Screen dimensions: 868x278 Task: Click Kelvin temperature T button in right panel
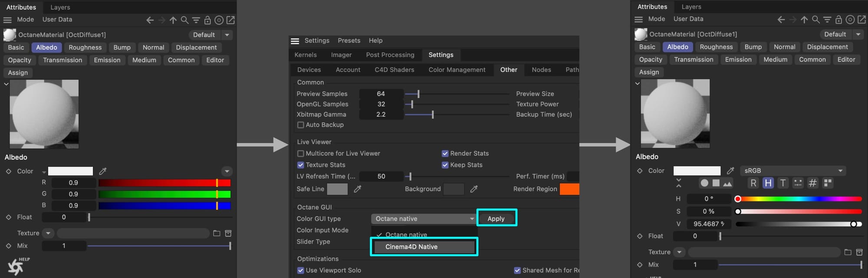(783, 183)
